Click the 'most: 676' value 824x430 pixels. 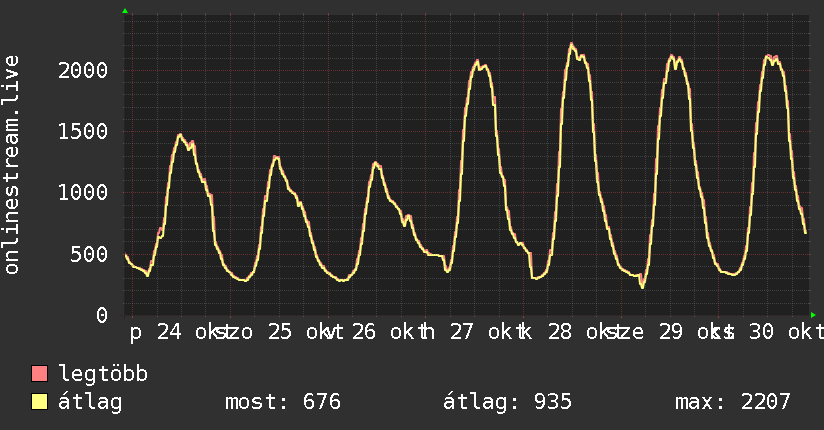point(283,402)
